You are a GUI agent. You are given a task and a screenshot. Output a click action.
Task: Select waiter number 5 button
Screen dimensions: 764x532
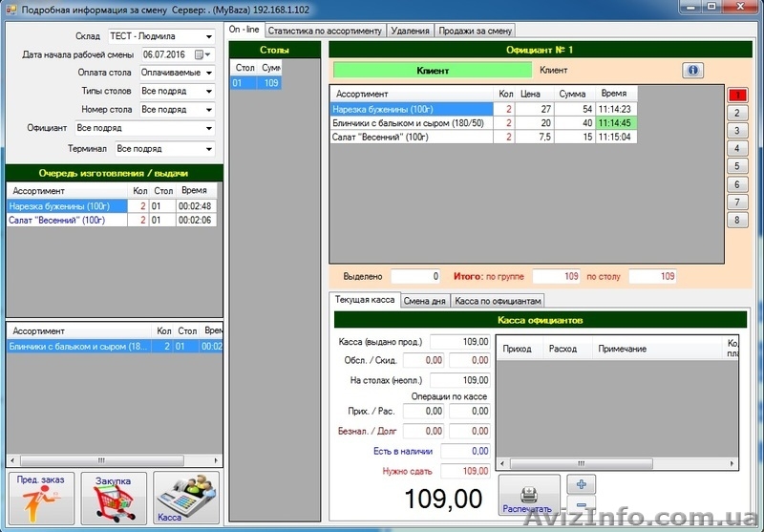point(736,166)
